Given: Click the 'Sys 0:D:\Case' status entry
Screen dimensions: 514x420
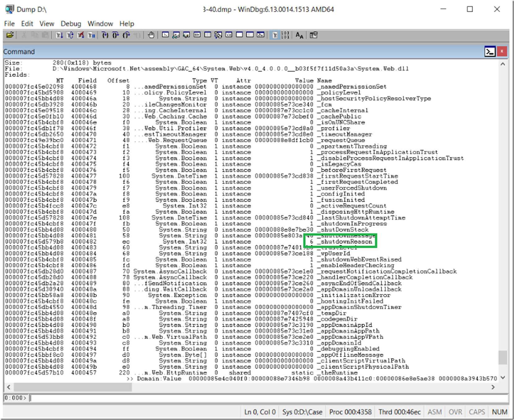Looking at the screenshot, I should 302,412.
